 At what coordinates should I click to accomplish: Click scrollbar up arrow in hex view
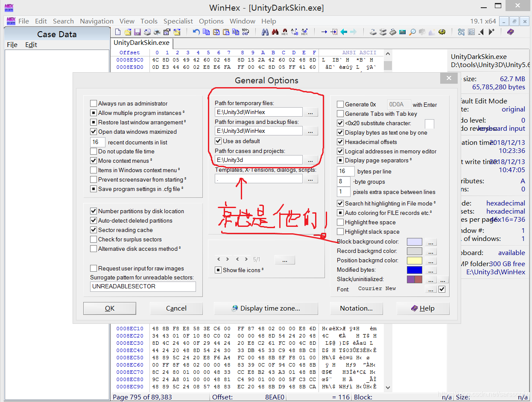(388, 54)
